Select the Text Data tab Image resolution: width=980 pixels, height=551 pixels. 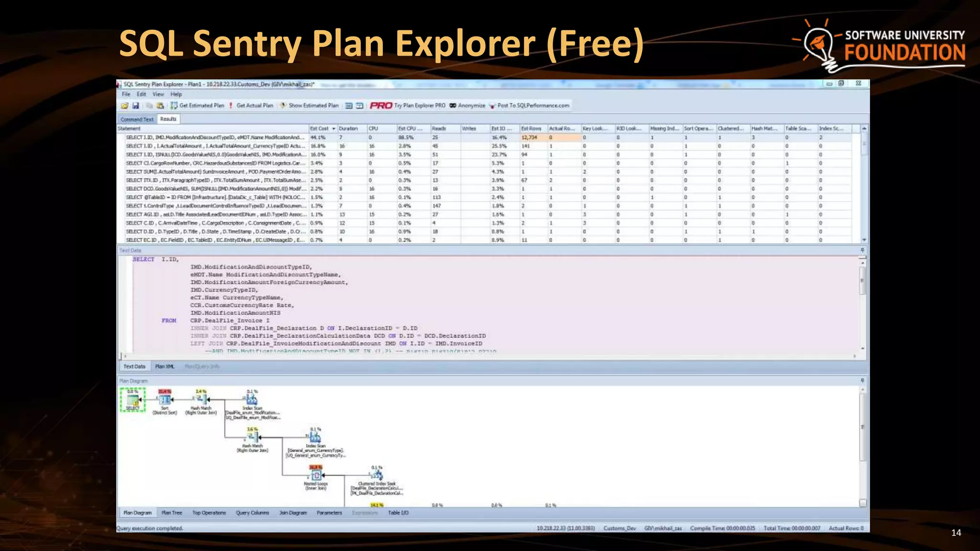pyautogui.click(x=134, y=366)
